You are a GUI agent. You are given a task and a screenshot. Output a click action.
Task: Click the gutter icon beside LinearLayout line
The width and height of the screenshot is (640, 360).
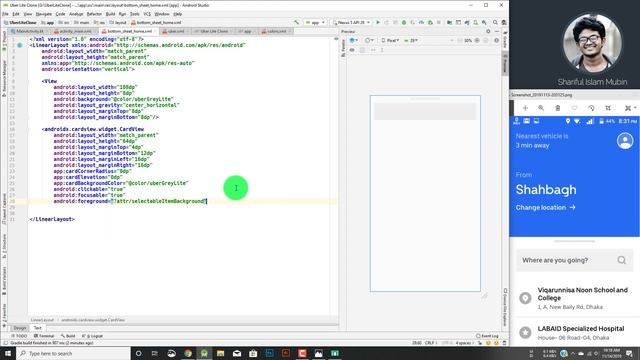20,45
